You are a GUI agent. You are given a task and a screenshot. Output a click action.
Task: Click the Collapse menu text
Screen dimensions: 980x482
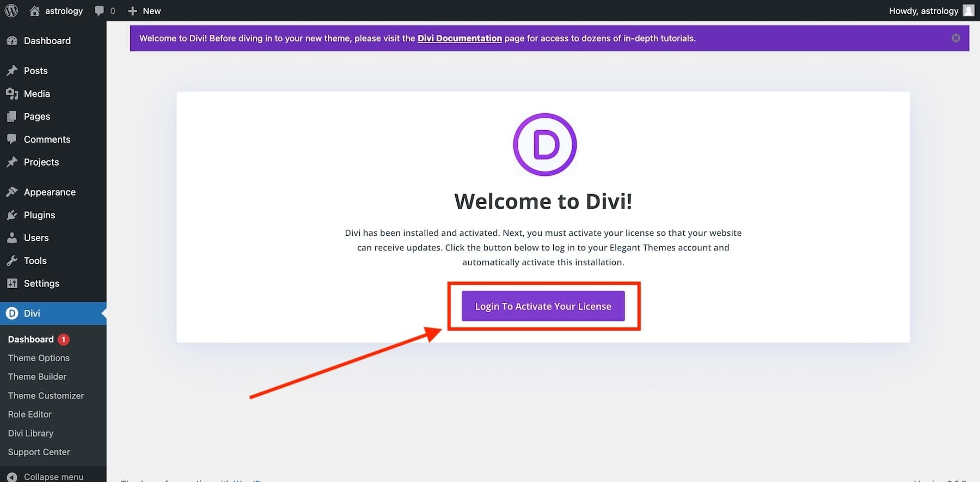click(x=53, y=477)
